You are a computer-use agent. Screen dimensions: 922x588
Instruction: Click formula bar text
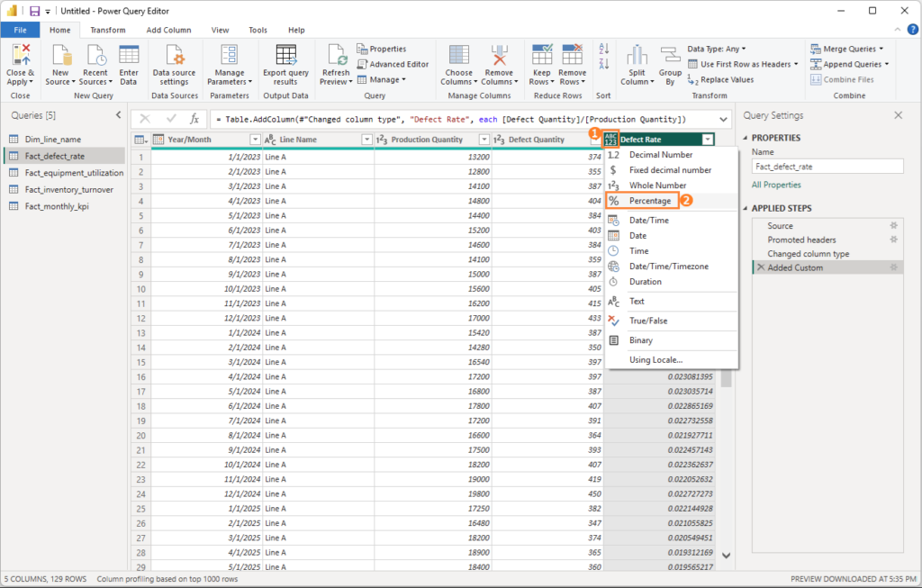tap(451, 120)
